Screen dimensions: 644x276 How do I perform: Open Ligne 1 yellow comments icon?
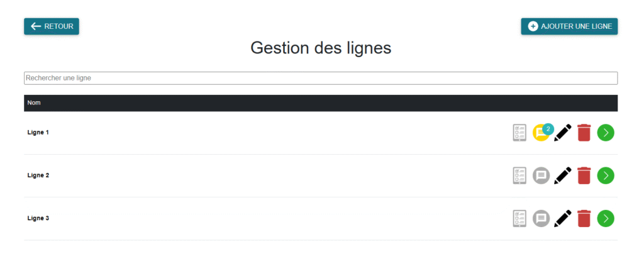(541, 133)
